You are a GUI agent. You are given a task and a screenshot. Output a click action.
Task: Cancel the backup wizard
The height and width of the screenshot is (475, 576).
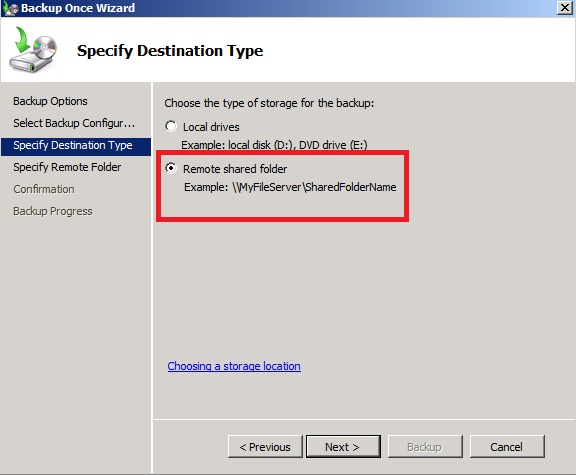click(507, 447)
